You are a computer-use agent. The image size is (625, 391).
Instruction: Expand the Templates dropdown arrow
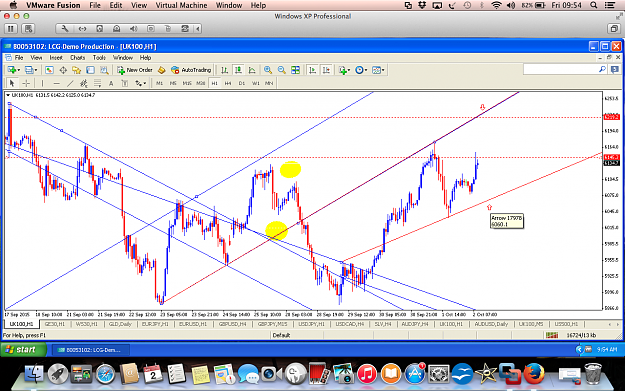pyautogui.click(x=383, y=71)
